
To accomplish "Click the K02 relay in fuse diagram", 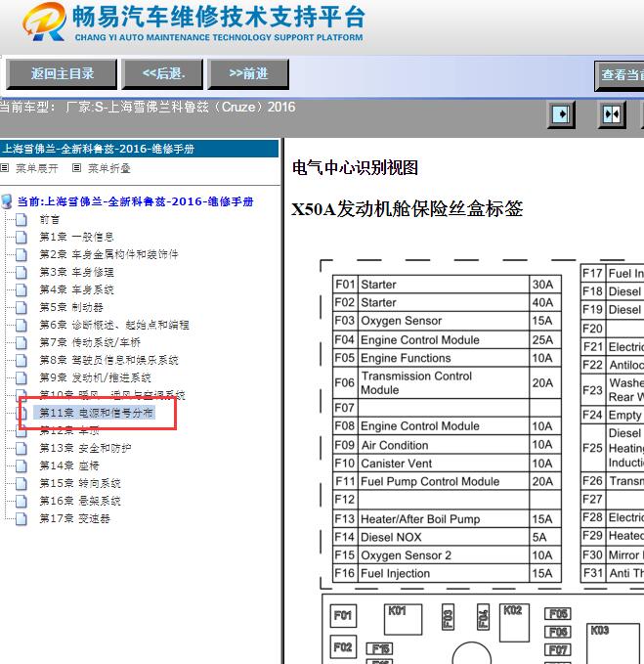I will click(514, 623).
